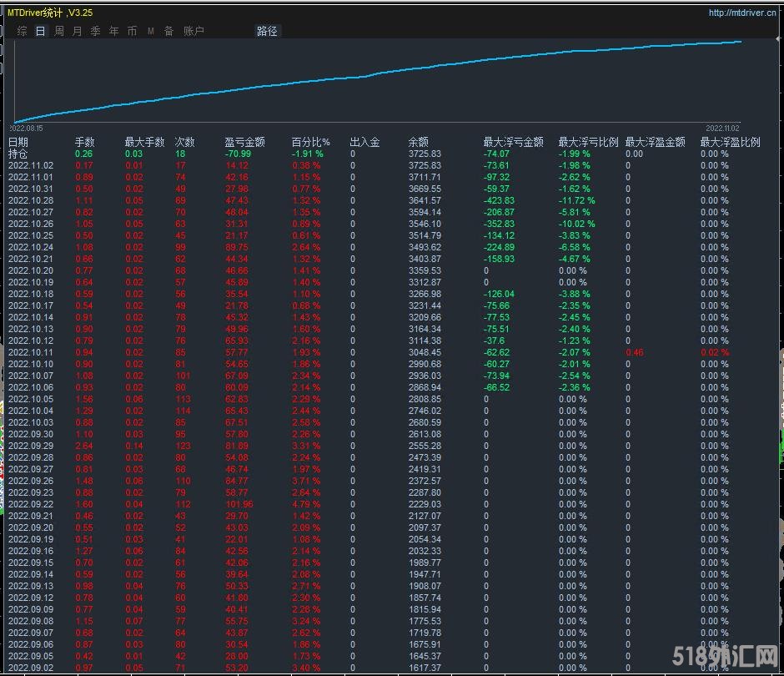Image resolution: width=784 pixels, height=676 pixels.
Task: Open the 周 weekly tab
Action: click(x=59, y=31)
